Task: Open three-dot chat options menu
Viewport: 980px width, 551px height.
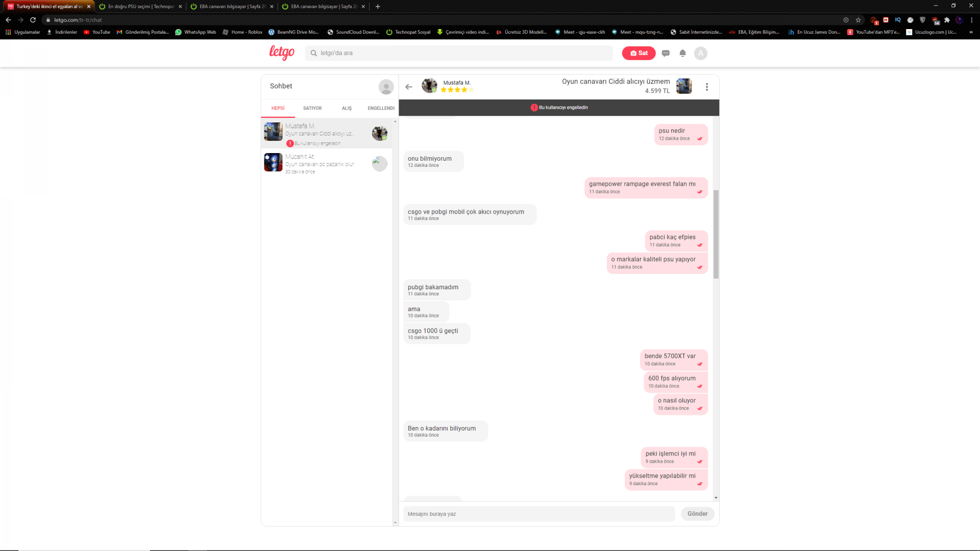Action: (707, 87)
